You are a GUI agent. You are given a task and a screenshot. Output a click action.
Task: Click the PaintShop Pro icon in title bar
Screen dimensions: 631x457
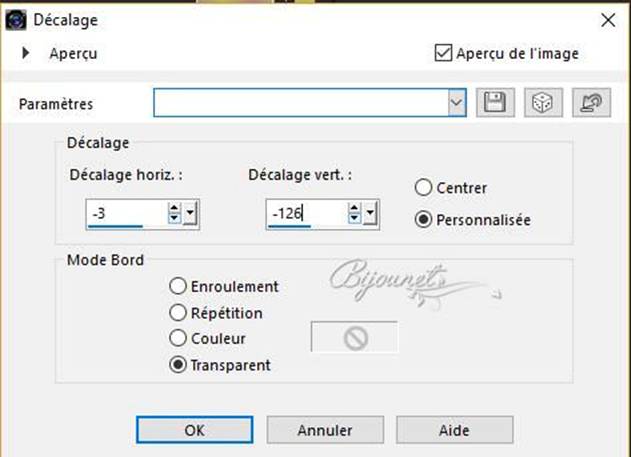point(16,20)
